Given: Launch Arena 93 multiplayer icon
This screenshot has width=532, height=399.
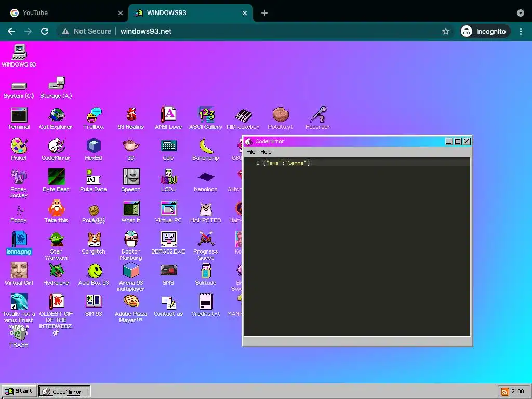Looking at the screenshot, I should click(131, 277).
